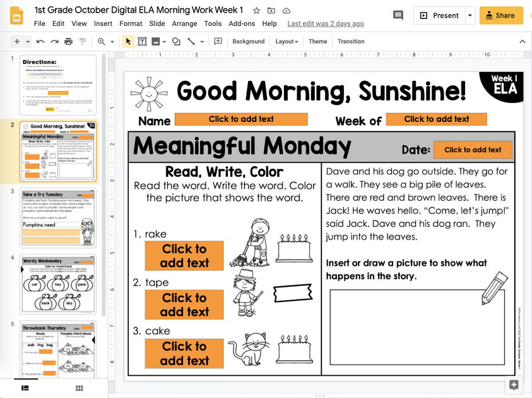The height and width of the screenshot is (398, 532).
Task: Select the Line tool
Action: [191, 41]
